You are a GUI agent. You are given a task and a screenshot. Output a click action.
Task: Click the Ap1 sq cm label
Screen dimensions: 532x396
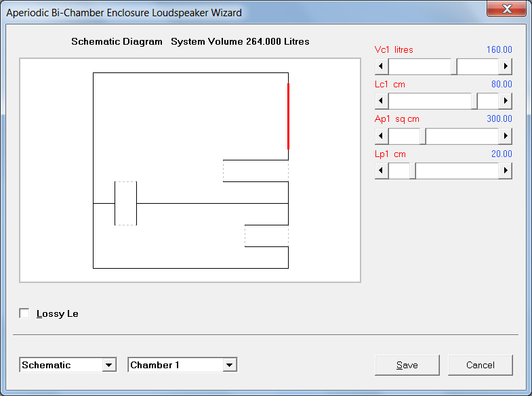[397, 119]
